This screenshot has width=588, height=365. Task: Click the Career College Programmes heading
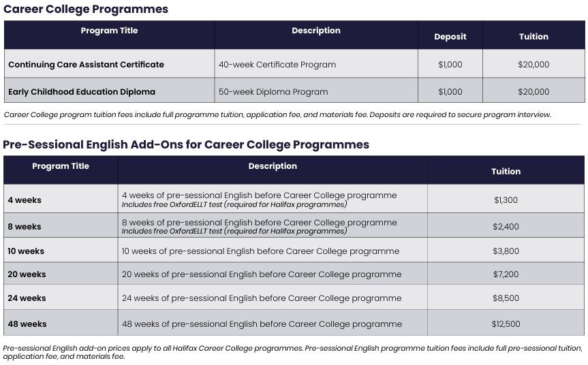86,10
